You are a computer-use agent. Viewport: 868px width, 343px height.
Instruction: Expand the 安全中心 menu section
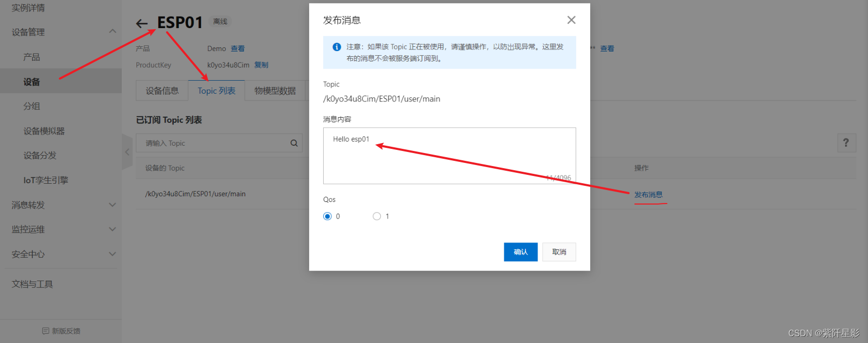tap(112, 255)
